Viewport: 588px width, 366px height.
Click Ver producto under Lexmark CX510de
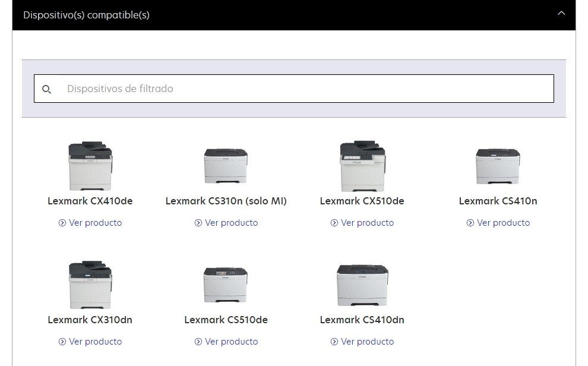coord(362,223)
